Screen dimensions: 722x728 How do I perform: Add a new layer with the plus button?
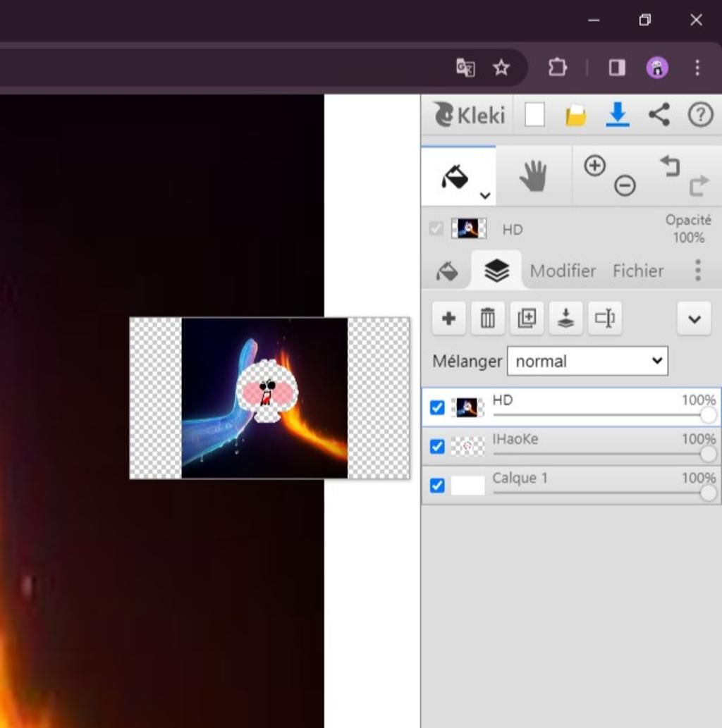click(x=449, y=319)
